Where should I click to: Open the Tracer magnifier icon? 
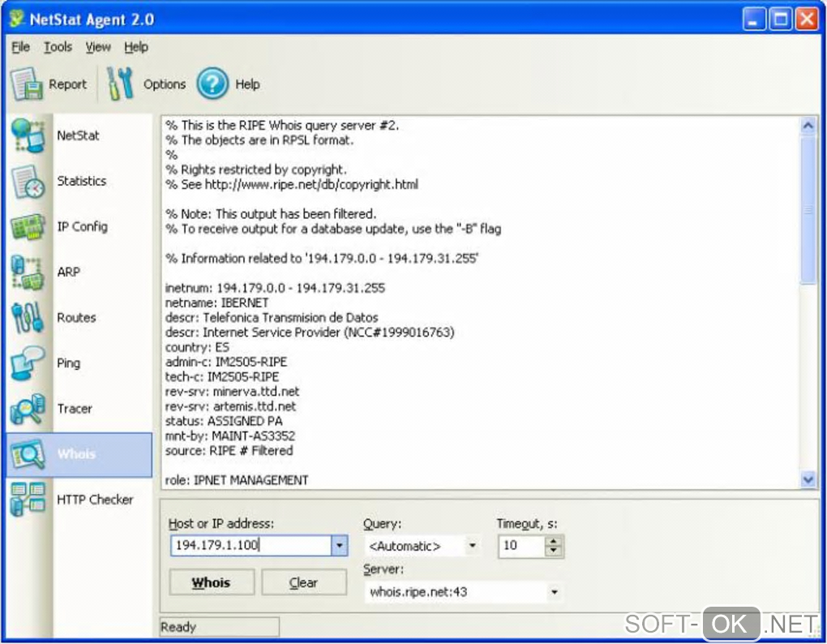coord(28,409)
